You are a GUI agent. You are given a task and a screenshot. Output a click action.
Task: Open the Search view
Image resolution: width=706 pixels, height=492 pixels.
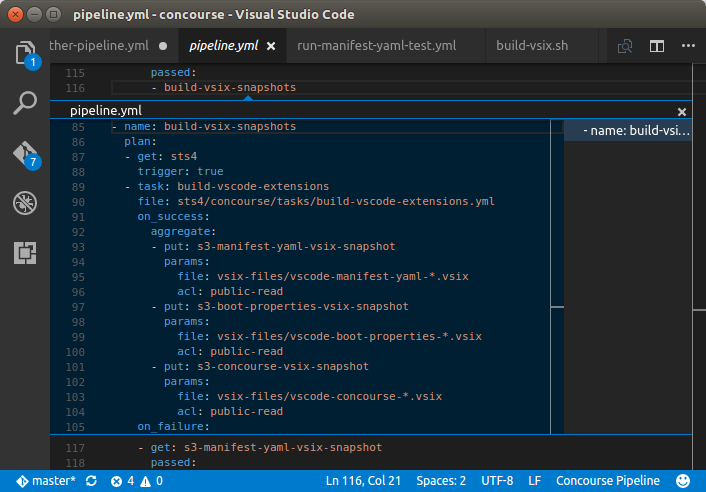point(25,103)
